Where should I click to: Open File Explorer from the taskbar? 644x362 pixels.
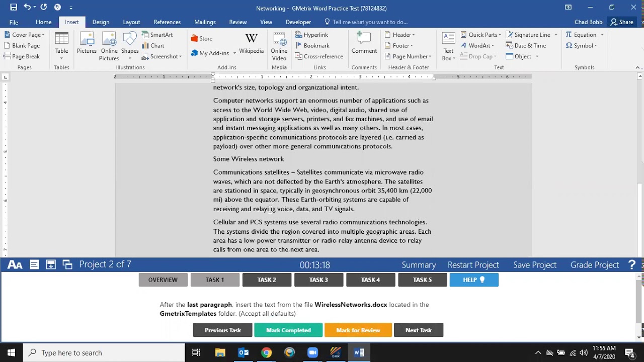pos(220,352)
